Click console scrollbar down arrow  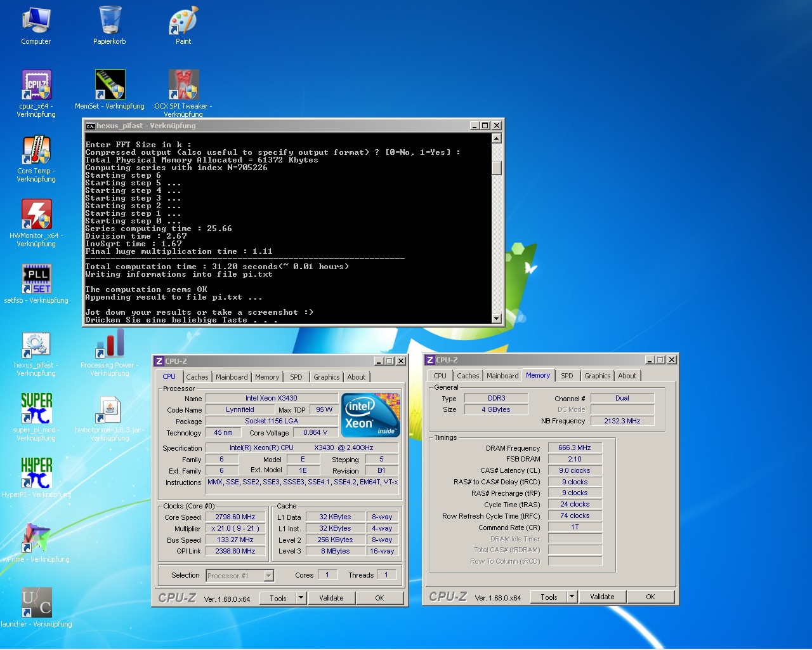coord(497,319)
